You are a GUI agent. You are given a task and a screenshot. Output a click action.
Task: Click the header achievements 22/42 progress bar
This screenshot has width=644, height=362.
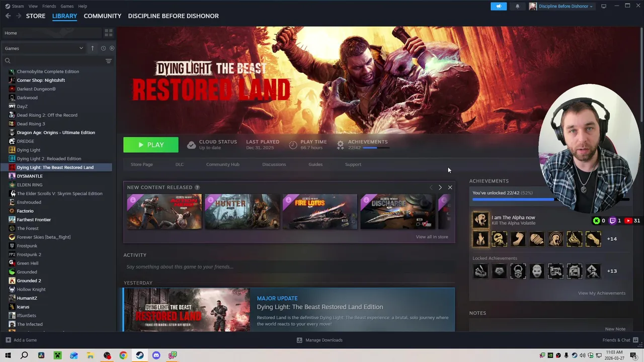[x=376, y=148]
